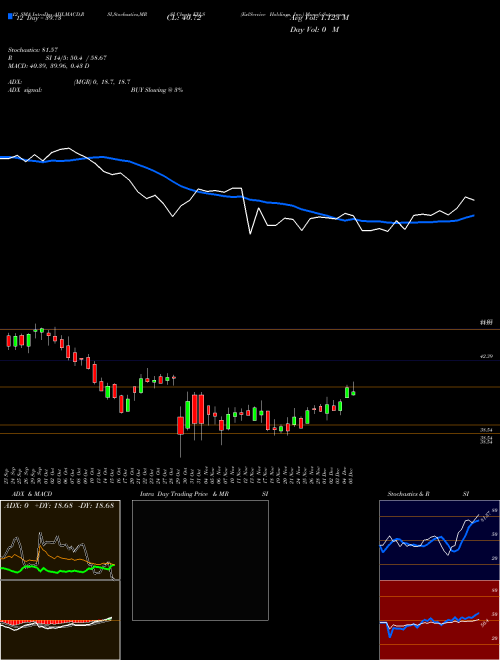
Task: Open the blue Stochastics chart panel
Action: (x=439, y=540)
